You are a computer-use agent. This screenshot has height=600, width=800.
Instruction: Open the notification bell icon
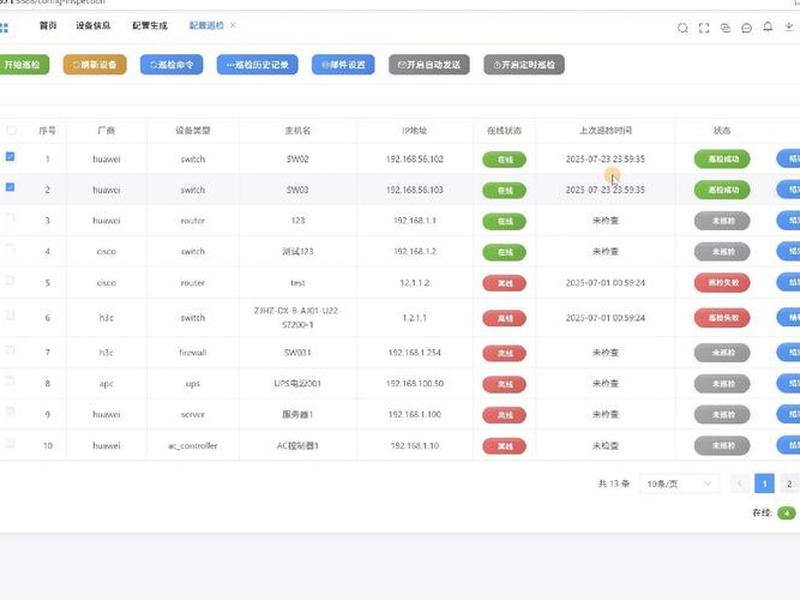pos(767,27)
